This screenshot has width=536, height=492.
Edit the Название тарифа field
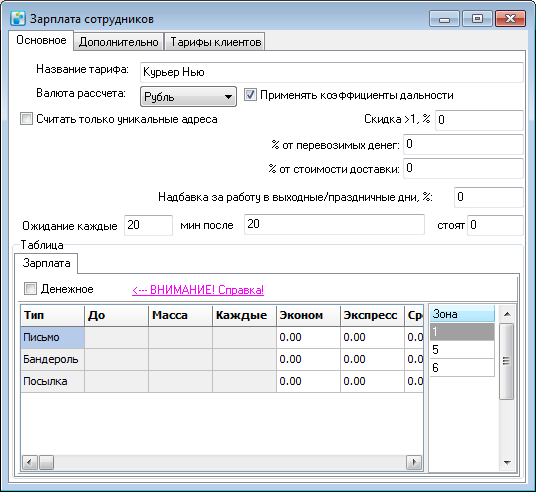[x=332, y=72]
